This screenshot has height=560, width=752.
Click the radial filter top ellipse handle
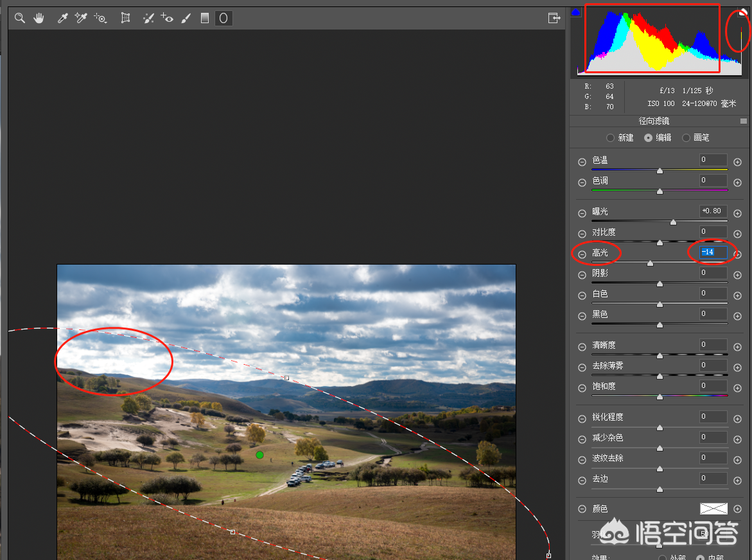287,378
